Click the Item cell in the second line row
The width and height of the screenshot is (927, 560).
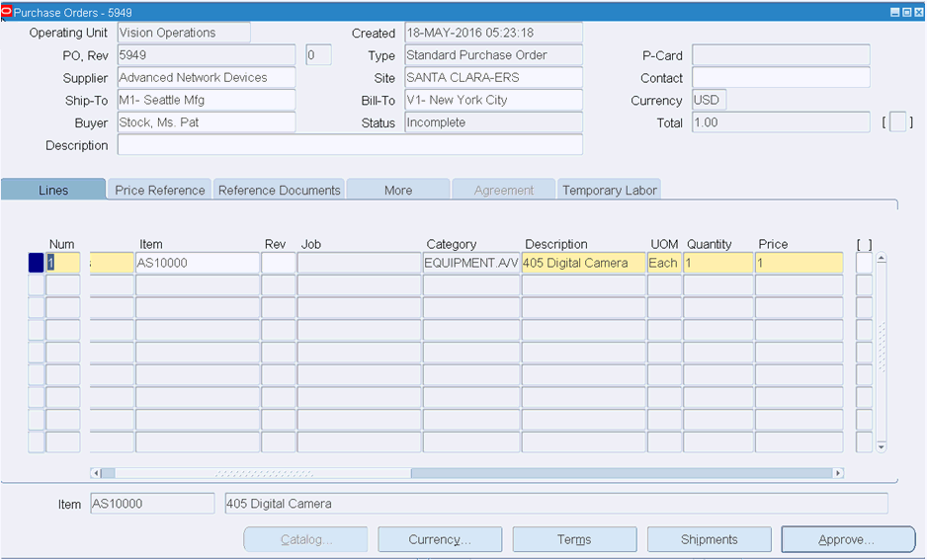198,285
